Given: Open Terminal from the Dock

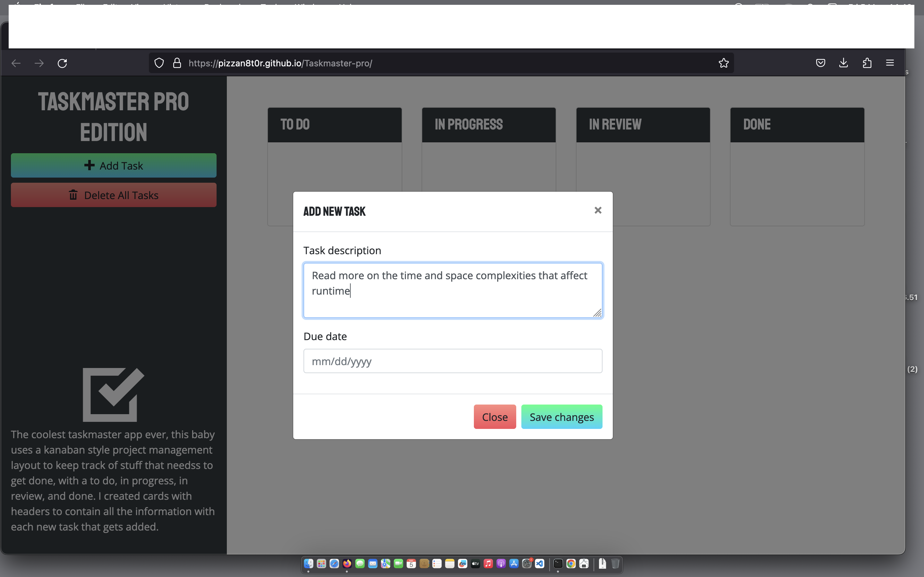Looking at the screenshot, I should (558, 564).
